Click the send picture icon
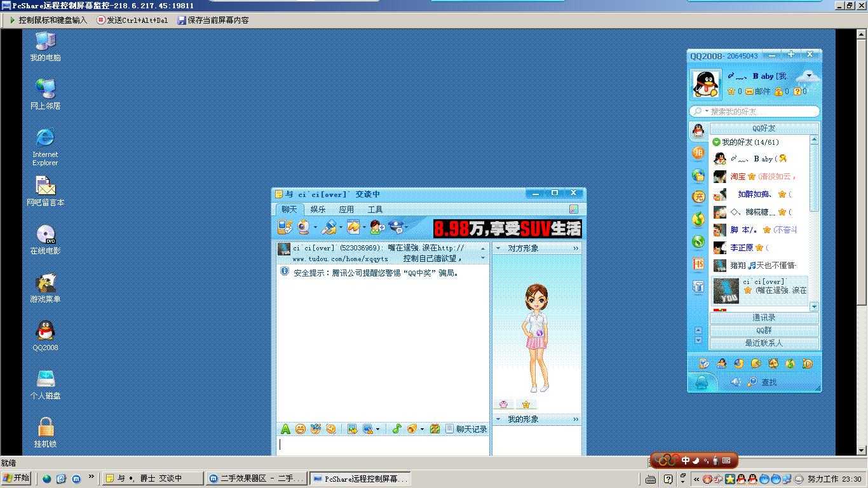 coord(352,430)
